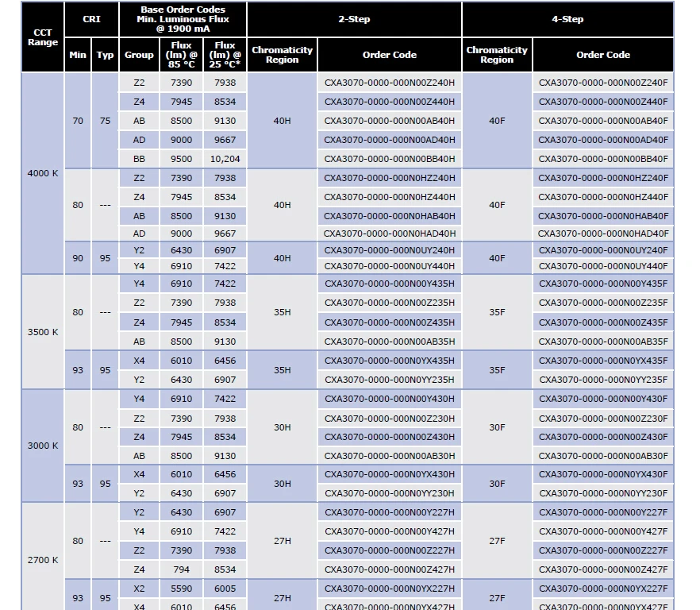Click the 2-Step section header
700x610 pixels.
[x=354, y=19]
